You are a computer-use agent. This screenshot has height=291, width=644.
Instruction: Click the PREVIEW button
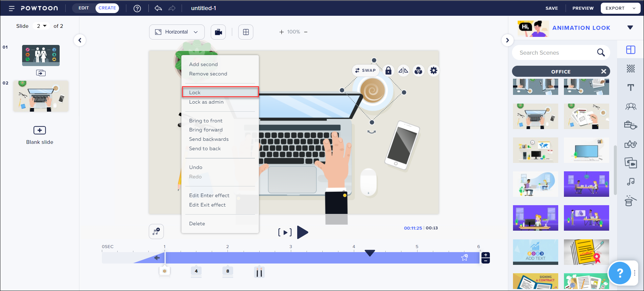583,8
